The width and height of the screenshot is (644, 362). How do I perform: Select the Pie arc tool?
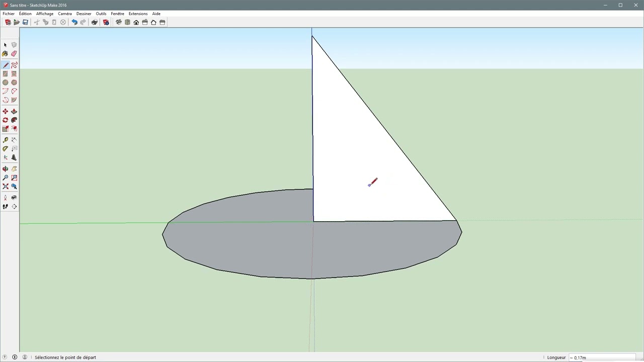pyautogui.click(x=14, y=100)
